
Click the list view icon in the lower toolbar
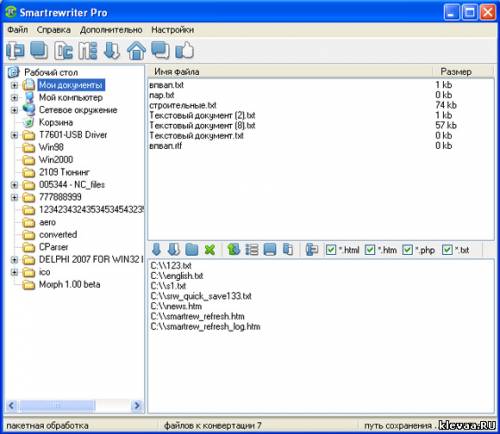[x=252, y=250]
